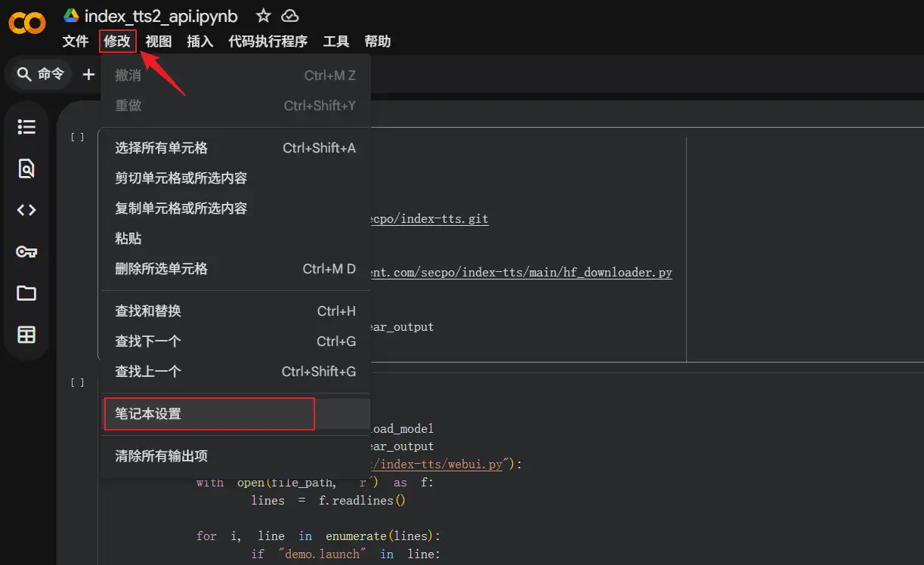Screen dimensions: 924x565
Task: Run the second code cell bracket
Action: coord(77,383)
